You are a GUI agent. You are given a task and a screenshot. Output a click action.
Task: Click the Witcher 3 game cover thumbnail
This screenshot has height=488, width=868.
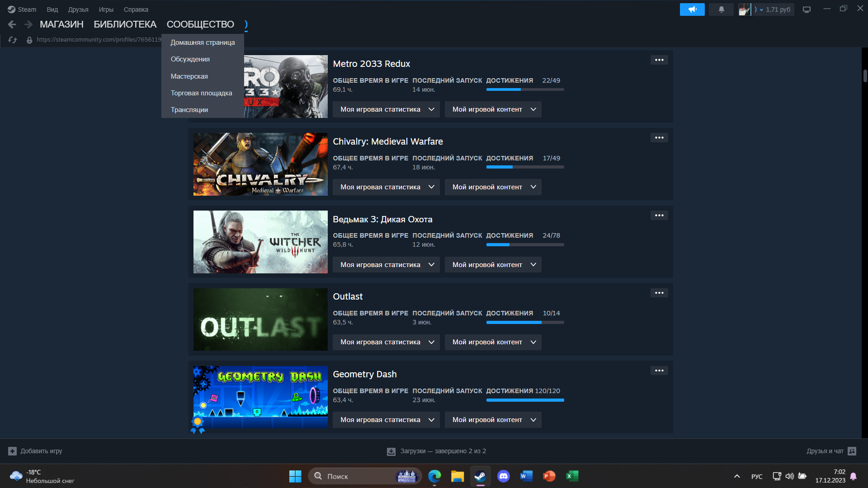point(260,242)
